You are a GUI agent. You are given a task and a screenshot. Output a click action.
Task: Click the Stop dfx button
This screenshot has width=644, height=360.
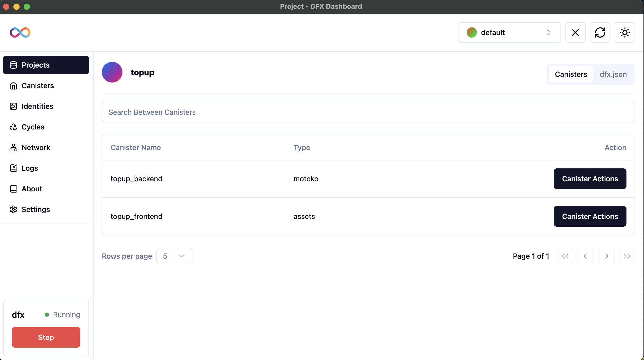[x=46, y=337]
